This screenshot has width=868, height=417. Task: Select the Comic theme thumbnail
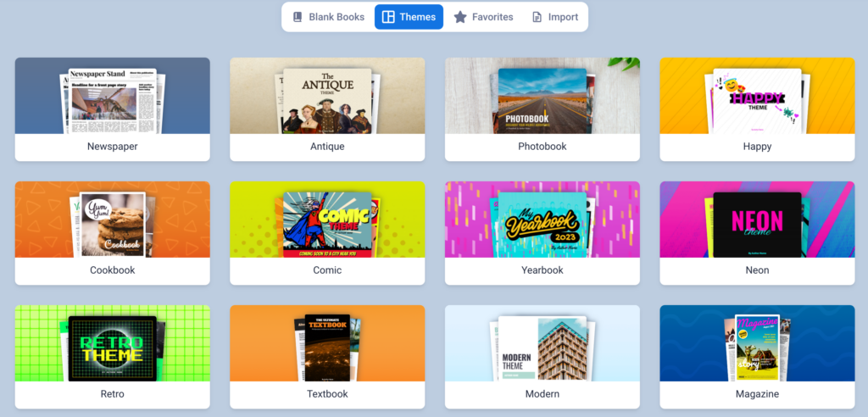(327, 220)
